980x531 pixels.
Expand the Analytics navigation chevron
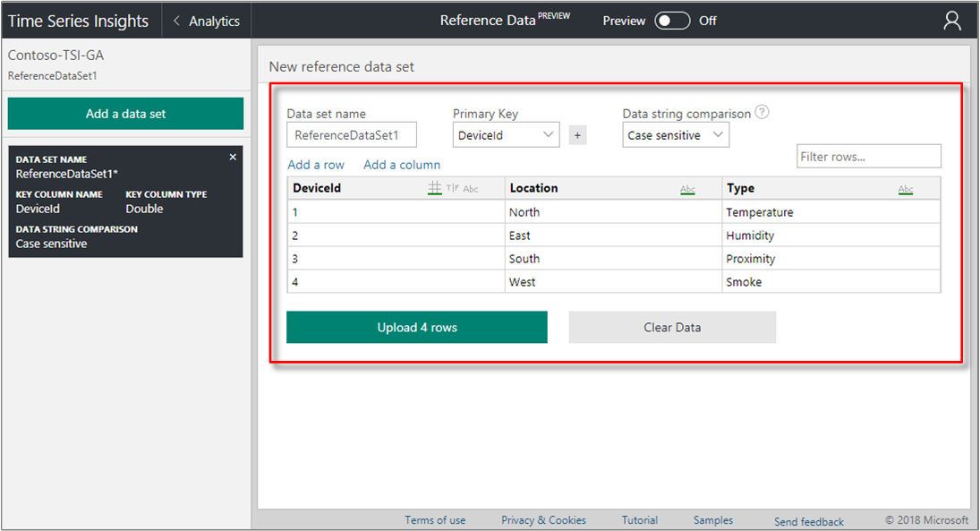coord(175,20)
